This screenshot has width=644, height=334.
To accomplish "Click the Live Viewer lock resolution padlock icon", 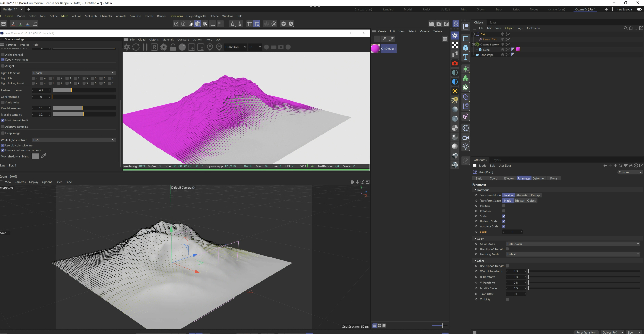I will tap(173, 47).
